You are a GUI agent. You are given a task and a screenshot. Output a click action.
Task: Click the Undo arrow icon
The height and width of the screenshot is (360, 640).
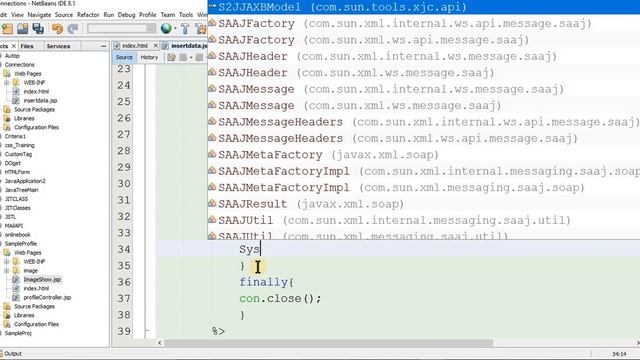coord(57,29)
